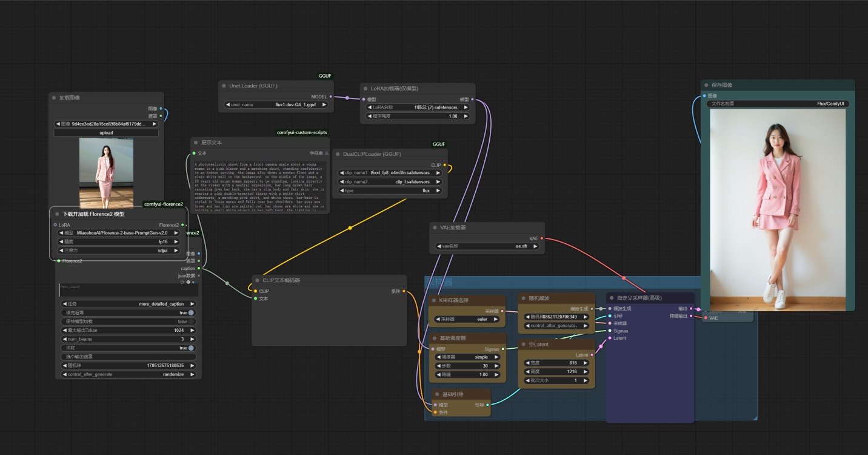Click the generated image preview in 保存图像
Viewport: 868px width, 455px height.
(x=778, y=209)
